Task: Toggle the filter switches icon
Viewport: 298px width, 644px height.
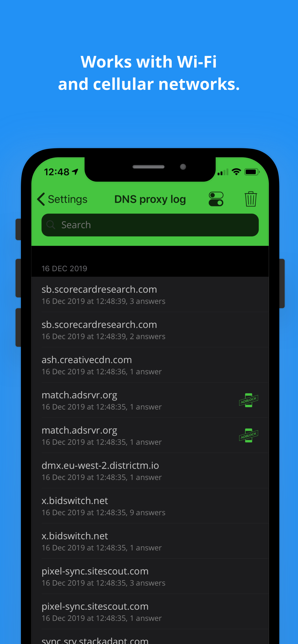Action: (x=216, y=199)
